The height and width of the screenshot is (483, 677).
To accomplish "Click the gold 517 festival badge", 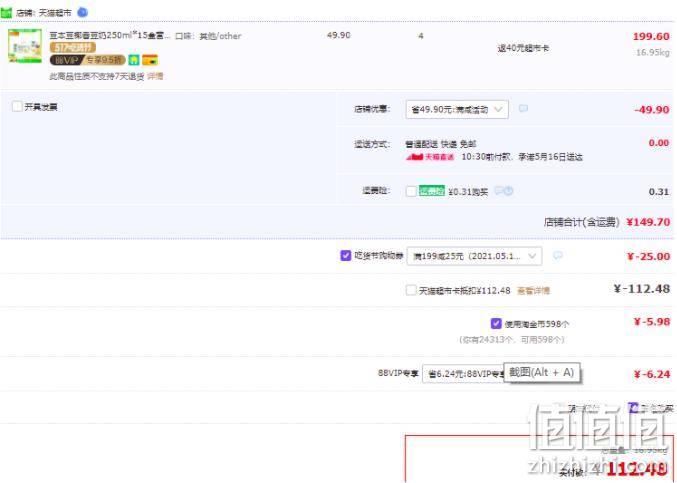I will [x=73, y=47].
